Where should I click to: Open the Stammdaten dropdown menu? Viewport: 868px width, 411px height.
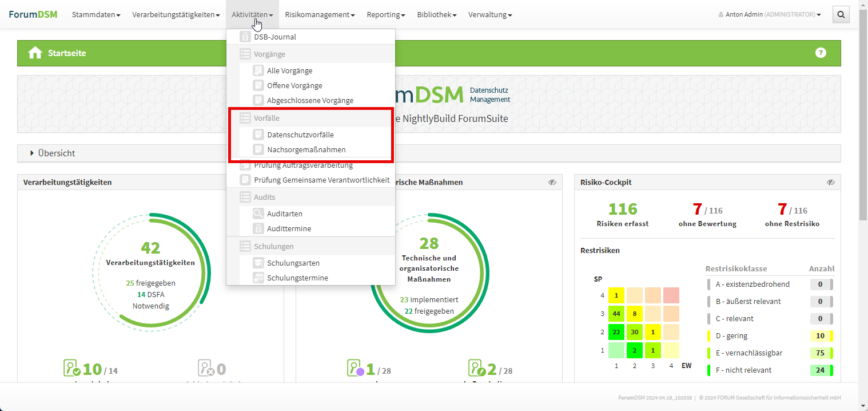[96, 14]
